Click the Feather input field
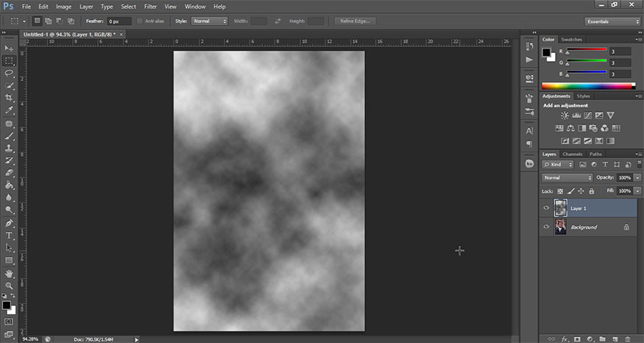This screenshot has width=644, height=343. [x=119, y=21]
